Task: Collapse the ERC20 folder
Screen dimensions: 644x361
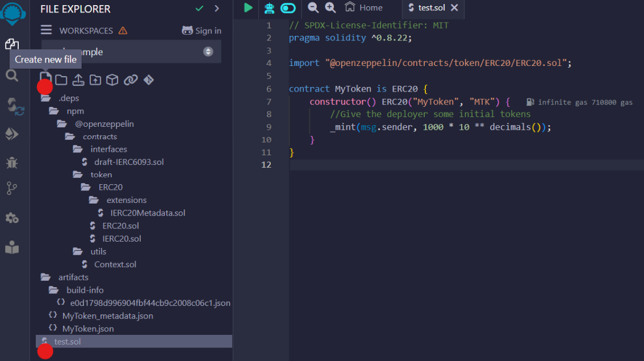Action: coord(102,187)
